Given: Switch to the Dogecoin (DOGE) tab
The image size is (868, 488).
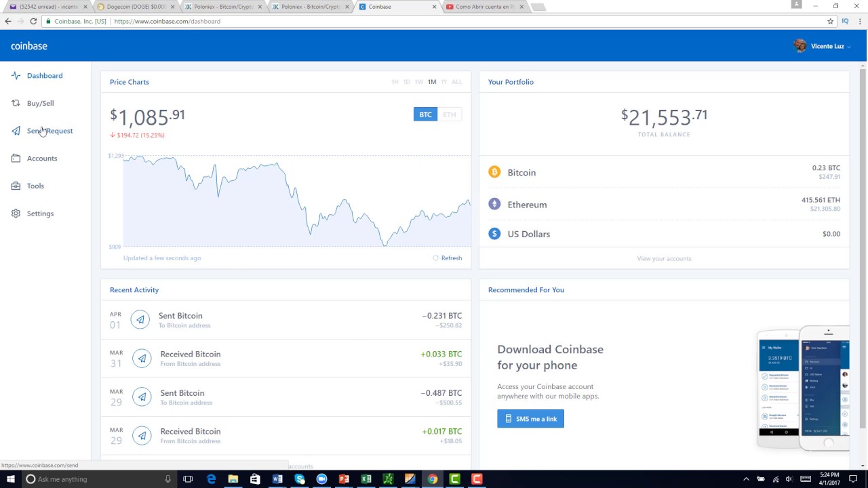Looking at the screenshot, I should tap(136, 7).
